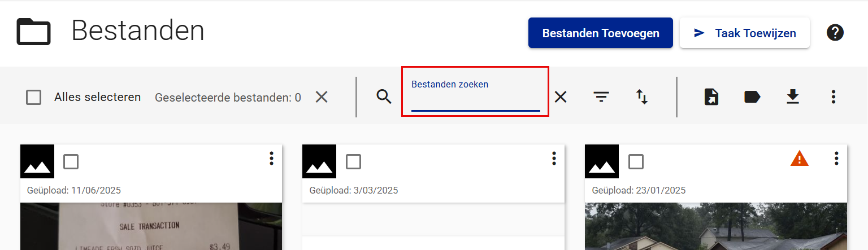Click the search magnifier icon
868x250 pixels.
(384, 97)
